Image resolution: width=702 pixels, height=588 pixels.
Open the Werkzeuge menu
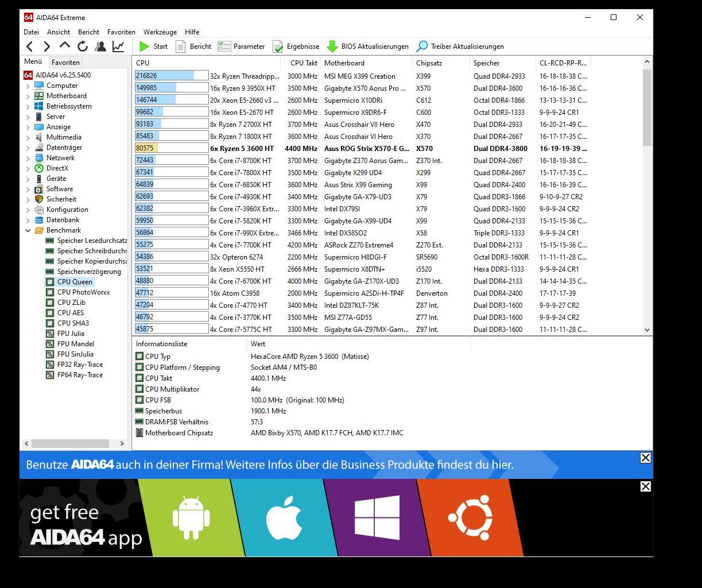[x=160, y=32]
